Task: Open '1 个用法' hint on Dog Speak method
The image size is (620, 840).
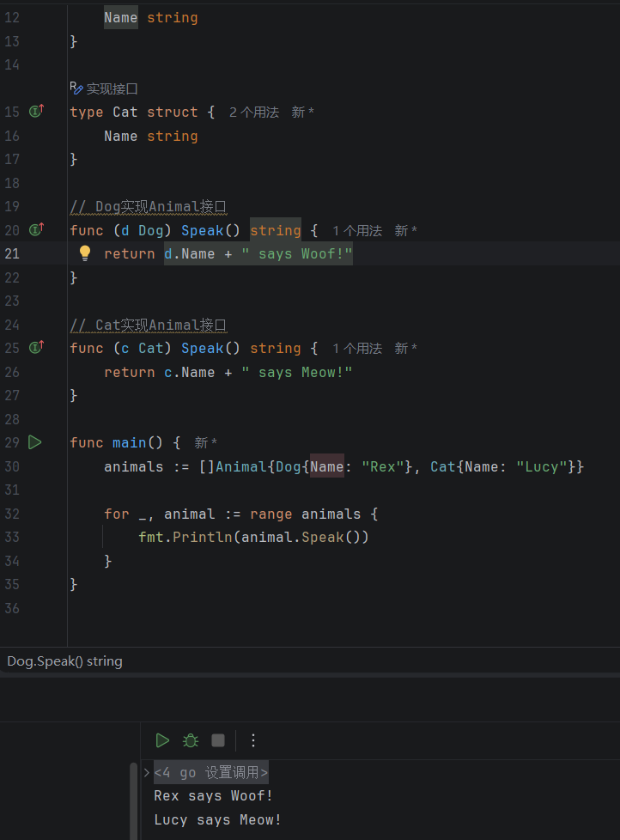Action: (x=357, y=230)
